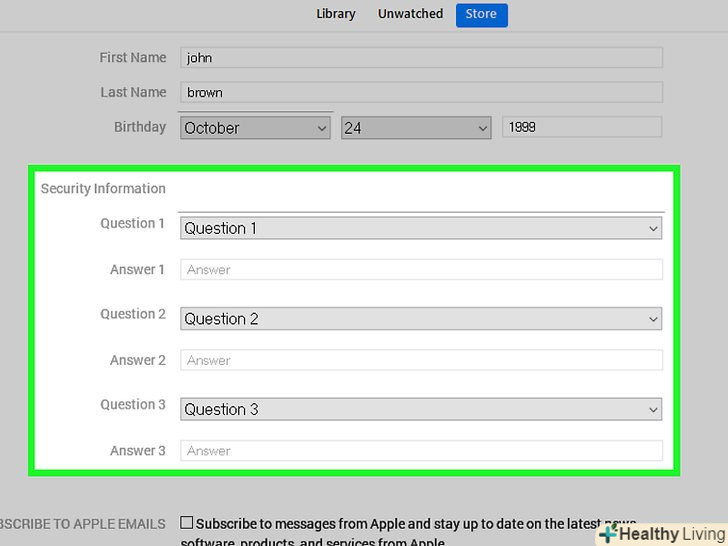Click the First Name field label

click(x=133, y=58)
